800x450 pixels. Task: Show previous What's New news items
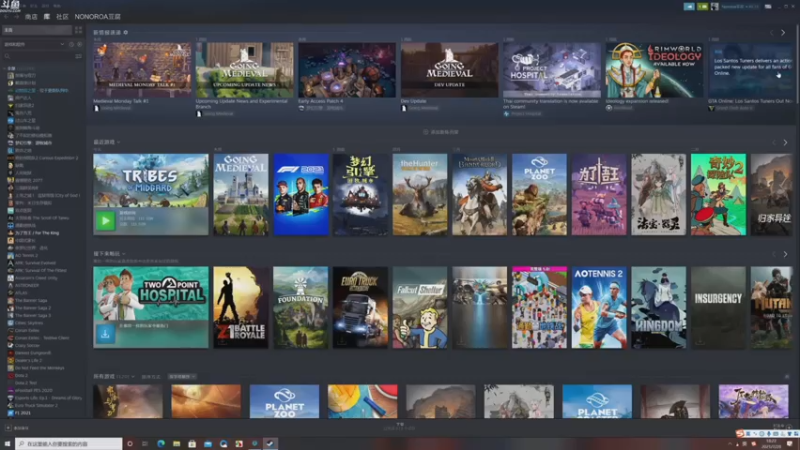tap(771, 33)
